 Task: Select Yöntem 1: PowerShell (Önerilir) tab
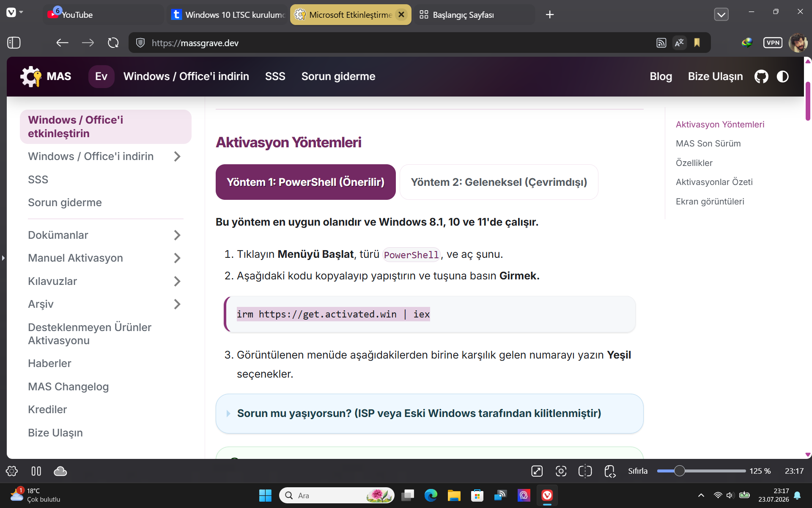(305, 182)
